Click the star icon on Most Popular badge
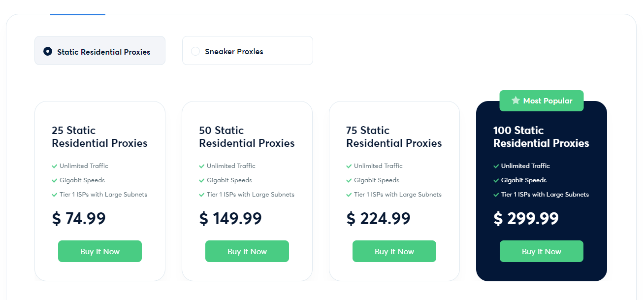Viewport: 644px width, 300px height. (x=515, y=100)
